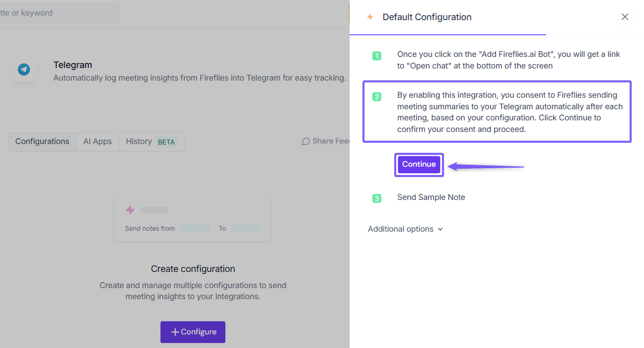This screenshot has height=348, width=644.
Task: Click the lightning bolt icon beside Default Configuration
Action: click(370, 17)
